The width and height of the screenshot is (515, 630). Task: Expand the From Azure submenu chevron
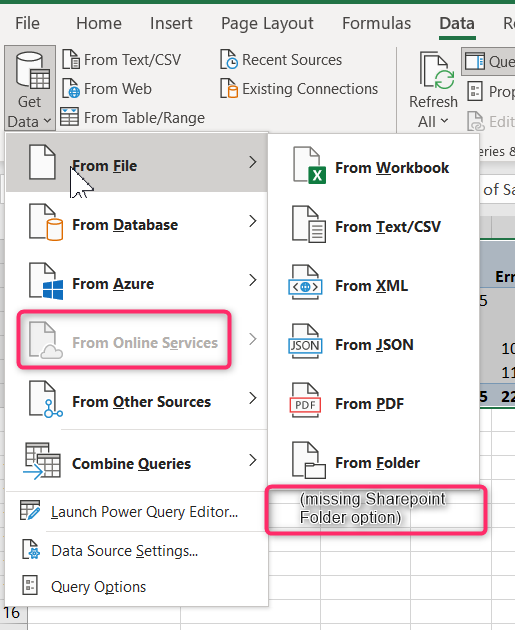[x=252, y=280]
